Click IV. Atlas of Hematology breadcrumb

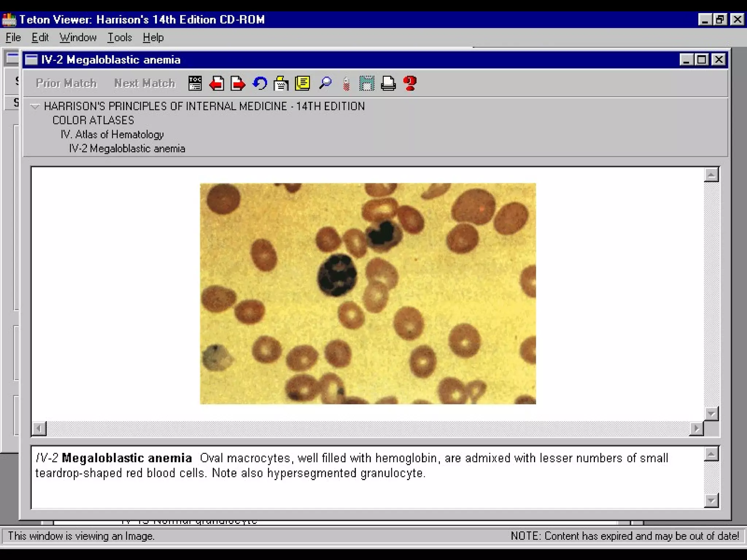(112, 135)
